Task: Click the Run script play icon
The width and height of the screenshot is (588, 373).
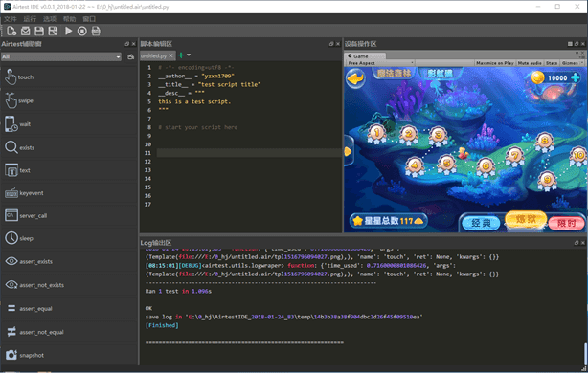Action: (68, 31)
